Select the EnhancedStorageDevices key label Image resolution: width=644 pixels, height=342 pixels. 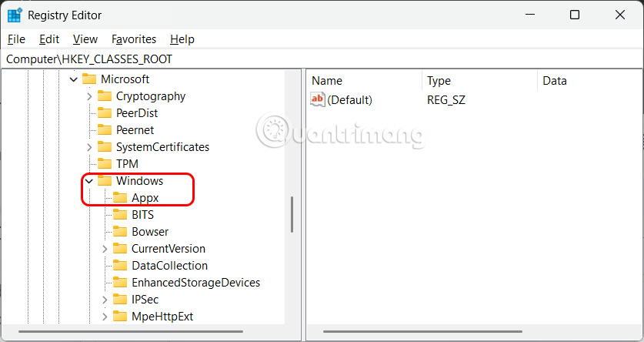coord(196,283)
